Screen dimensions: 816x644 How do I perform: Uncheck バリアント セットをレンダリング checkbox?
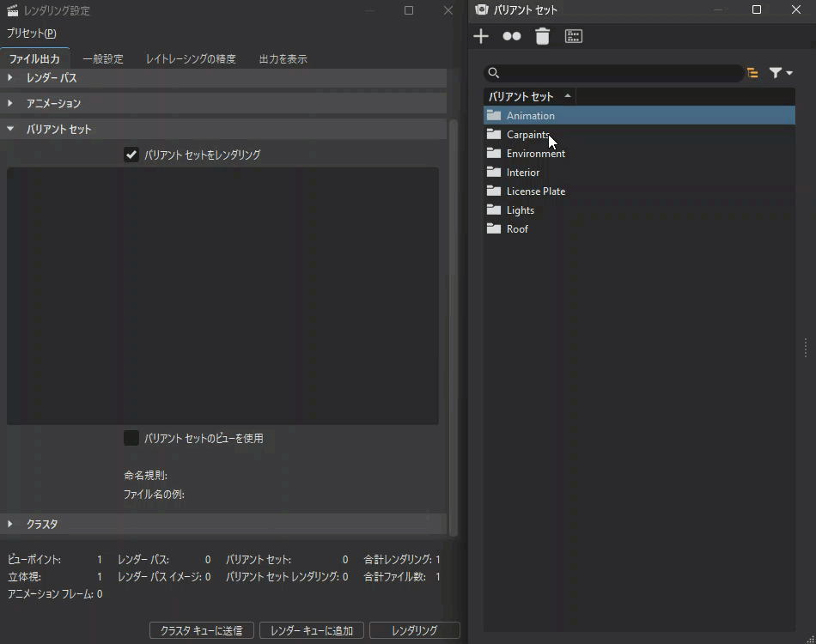click(131, 155)
